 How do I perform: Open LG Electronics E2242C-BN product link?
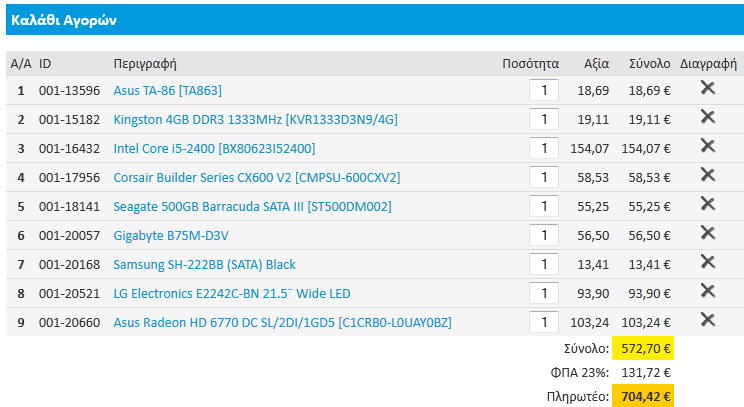tap(232, 294)
